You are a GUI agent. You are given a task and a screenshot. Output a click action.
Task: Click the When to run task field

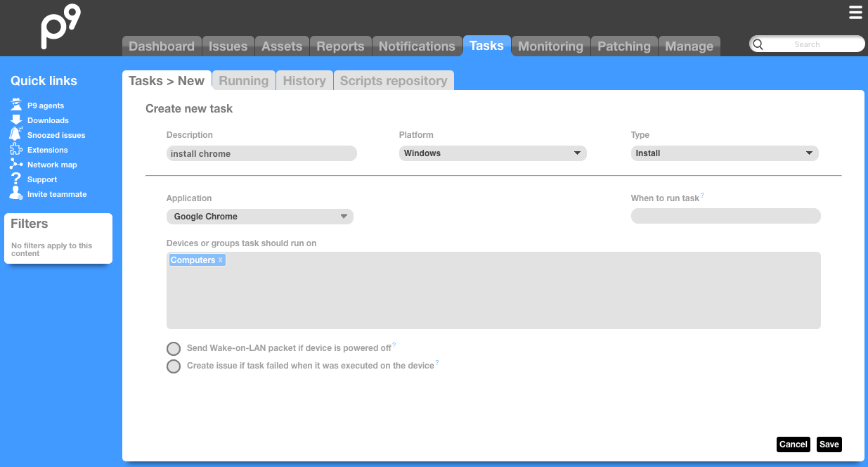pyautogui.click(x=726, y=216)
